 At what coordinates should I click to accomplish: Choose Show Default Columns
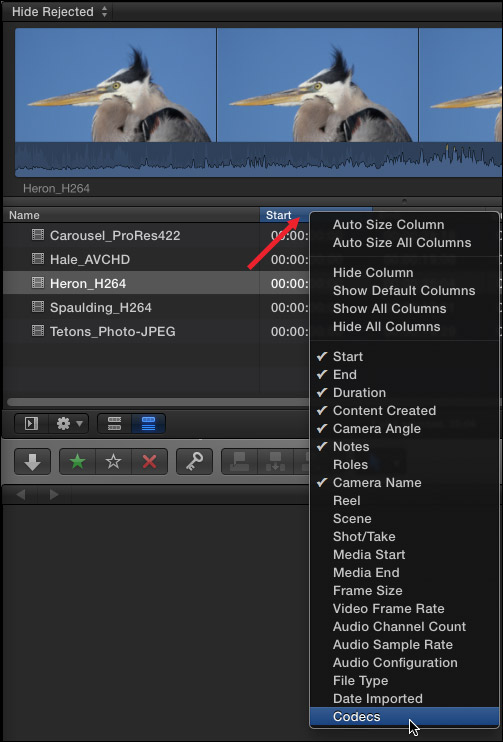[x=404, y=291]
